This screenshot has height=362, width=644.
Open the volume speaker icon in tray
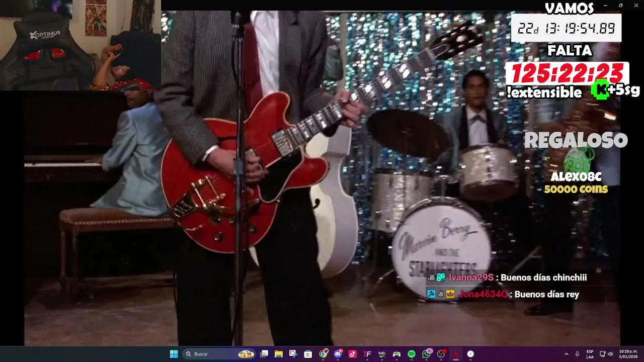pyautogui.click(x=610, y=354)
